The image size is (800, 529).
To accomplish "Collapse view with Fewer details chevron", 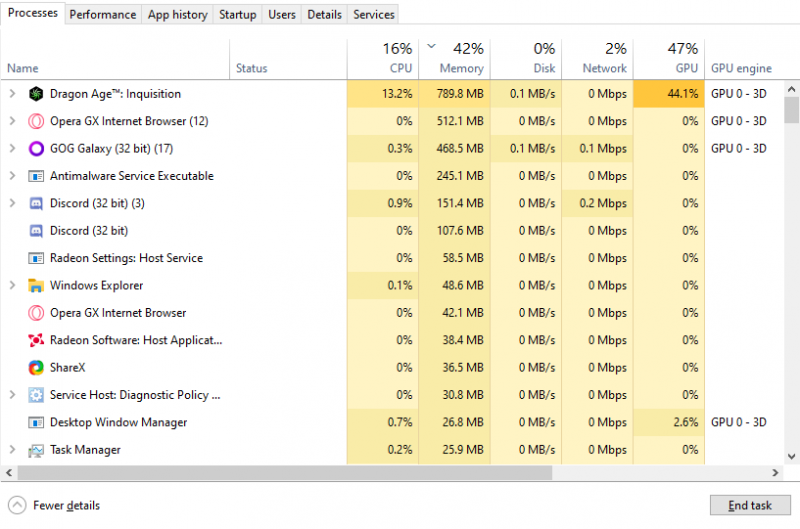I will tap(17, 505).
